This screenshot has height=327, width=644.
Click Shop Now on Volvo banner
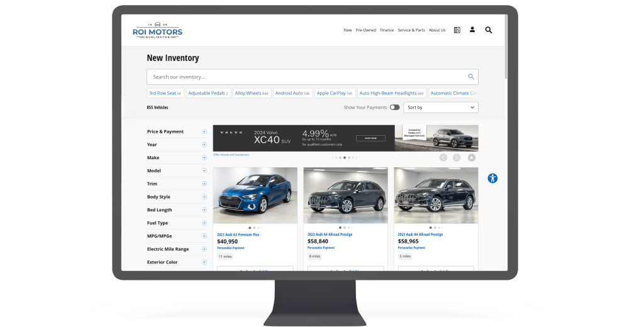pos(370,138)
